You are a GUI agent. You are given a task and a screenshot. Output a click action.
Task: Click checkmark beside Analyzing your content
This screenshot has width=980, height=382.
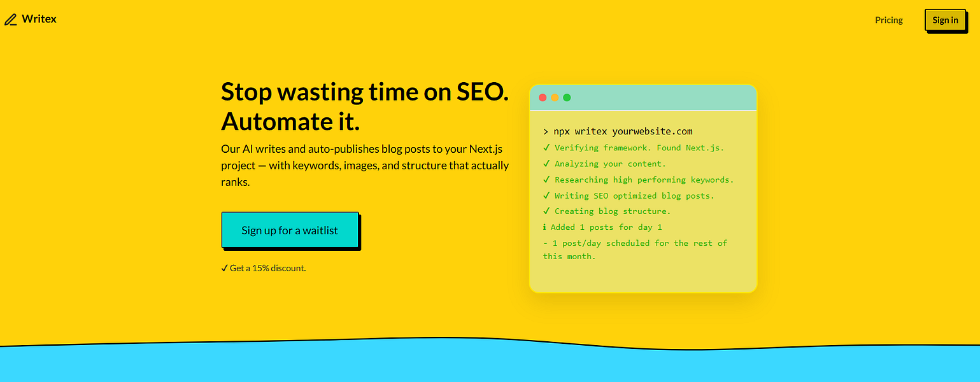pyautogui.click(x=546, y=164)
